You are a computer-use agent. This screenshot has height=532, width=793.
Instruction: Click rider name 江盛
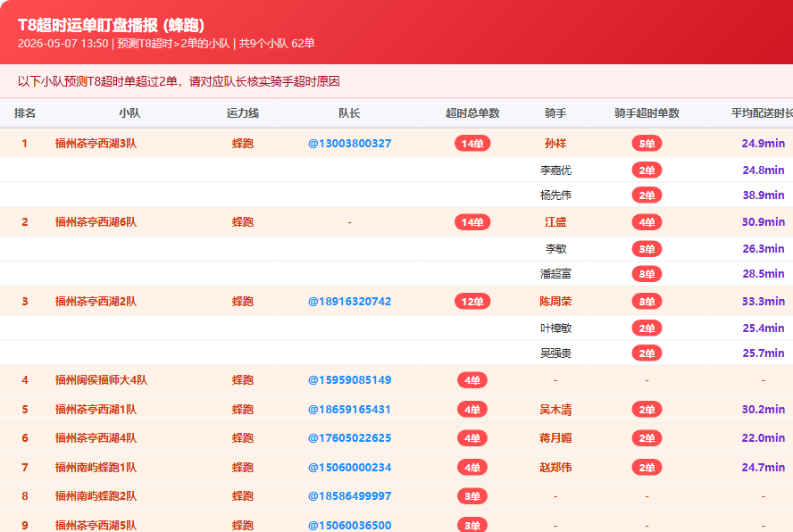click(555, 222)
